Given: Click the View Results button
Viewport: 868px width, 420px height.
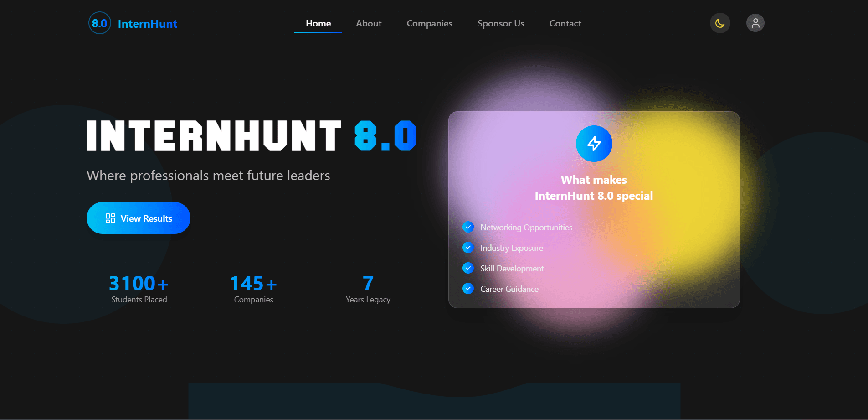Looking at the screenshot, I should [139, 218].
